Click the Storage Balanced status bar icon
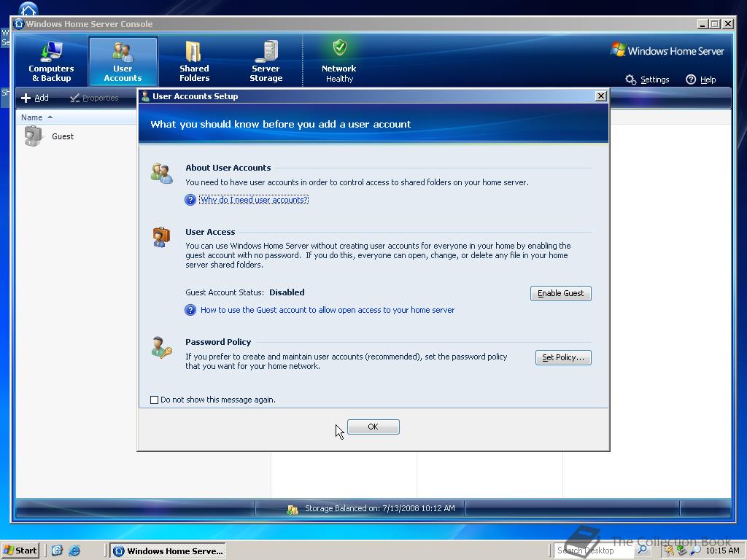 pos(292,509)
